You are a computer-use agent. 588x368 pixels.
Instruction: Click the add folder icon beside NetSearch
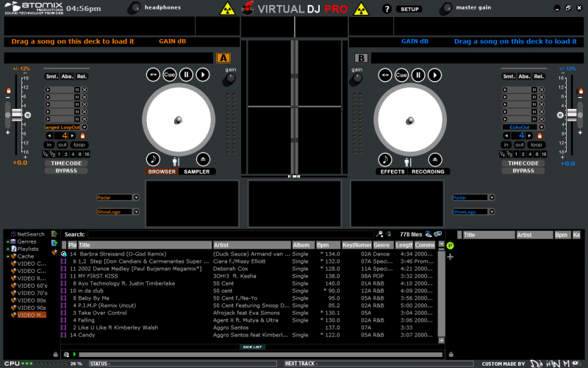54,234
